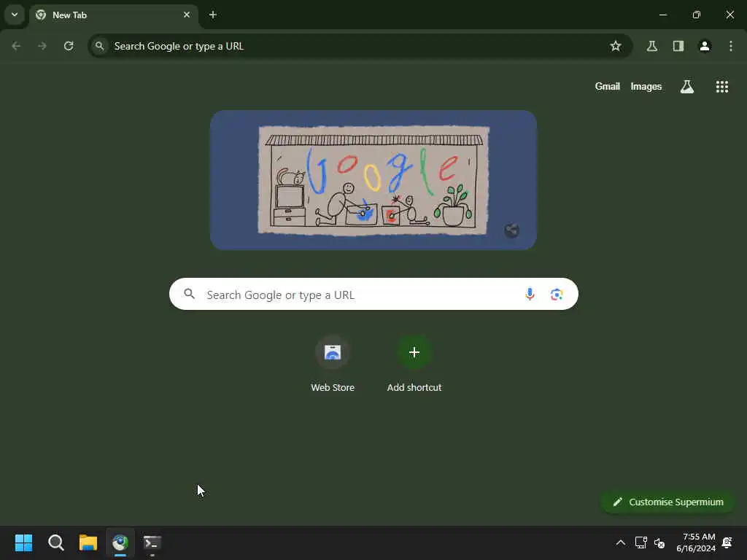The height and width of the screenshot is (560, 747).
Task: Focus the Google search box
Action: [x=373, y=295]
